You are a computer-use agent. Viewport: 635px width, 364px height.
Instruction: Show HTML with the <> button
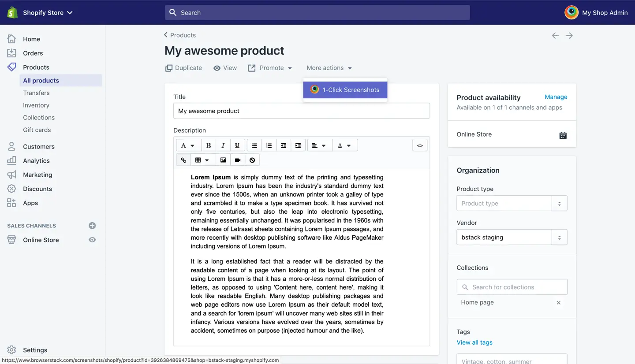[420, 145]
